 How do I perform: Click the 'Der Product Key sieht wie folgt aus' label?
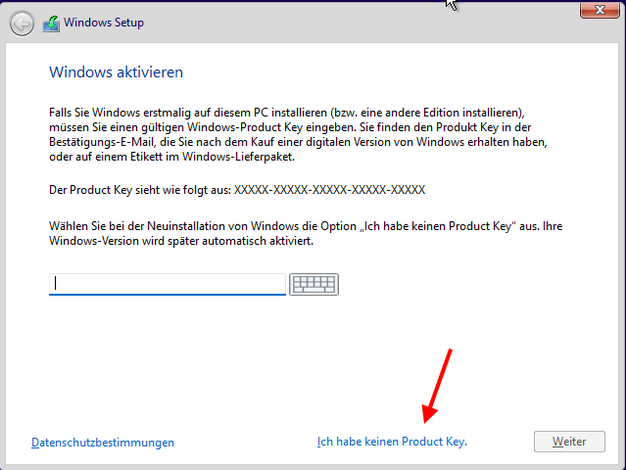point(139,189)
